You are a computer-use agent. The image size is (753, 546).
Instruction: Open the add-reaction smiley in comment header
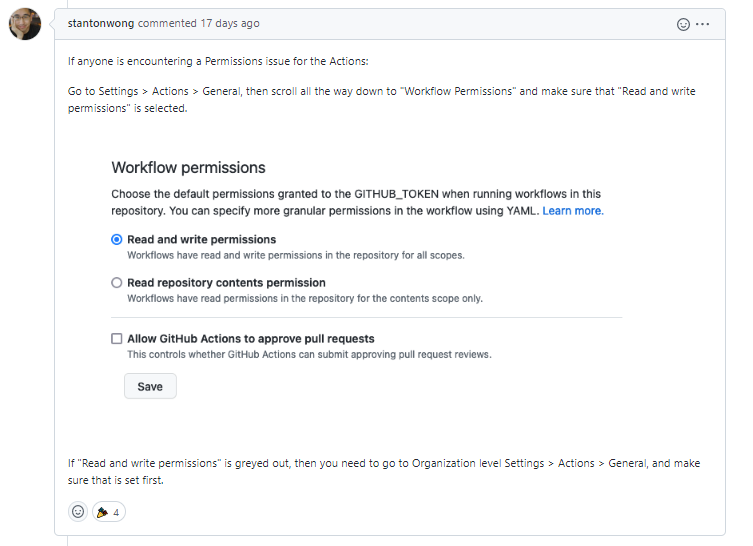[683, 24]
